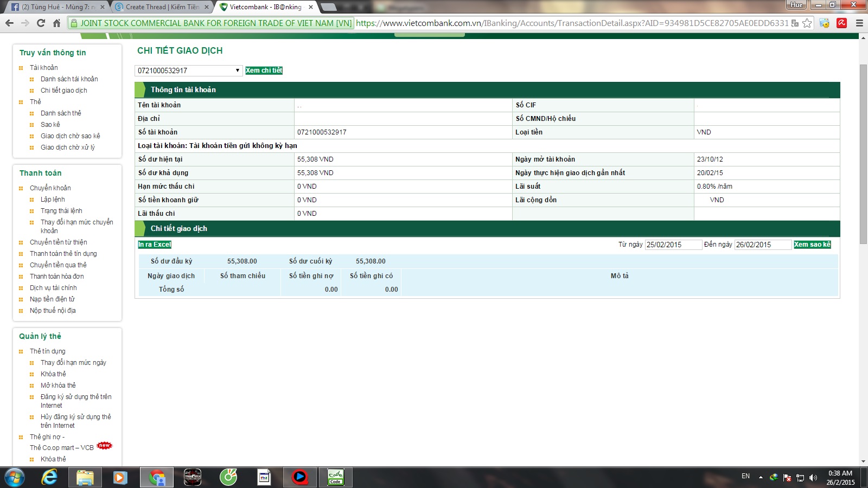This screenshot has height=488, width=868.
Task: Open Trạng thái lệnh link
Action: coord(61,211)
